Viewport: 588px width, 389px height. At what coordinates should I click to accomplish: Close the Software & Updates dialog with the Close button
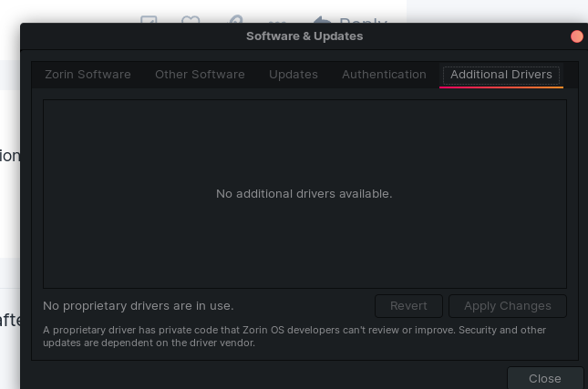[545, 378]
